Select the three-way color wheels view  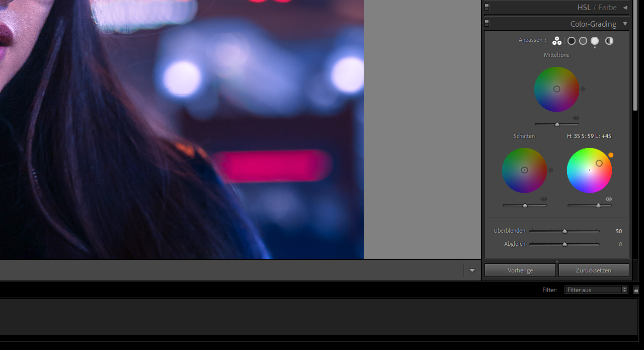point(556,41)
